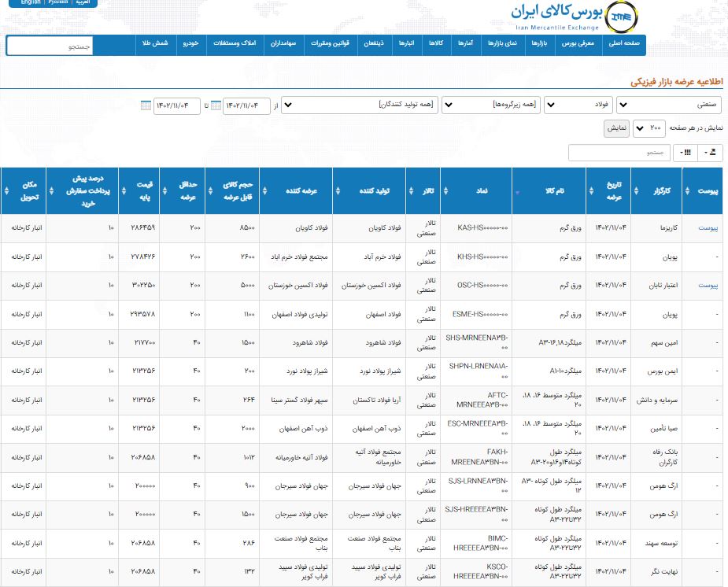Open سهامداران menu

283,43
